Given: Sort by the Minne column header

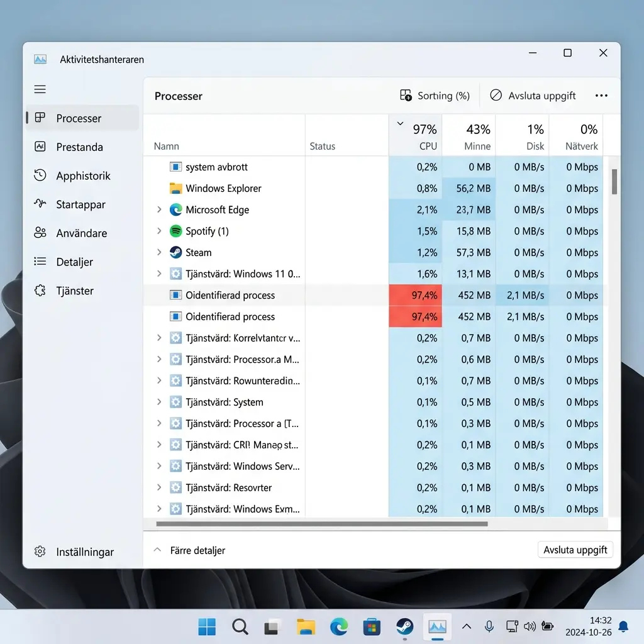Looking at the screenshot, I should point(469,136).
